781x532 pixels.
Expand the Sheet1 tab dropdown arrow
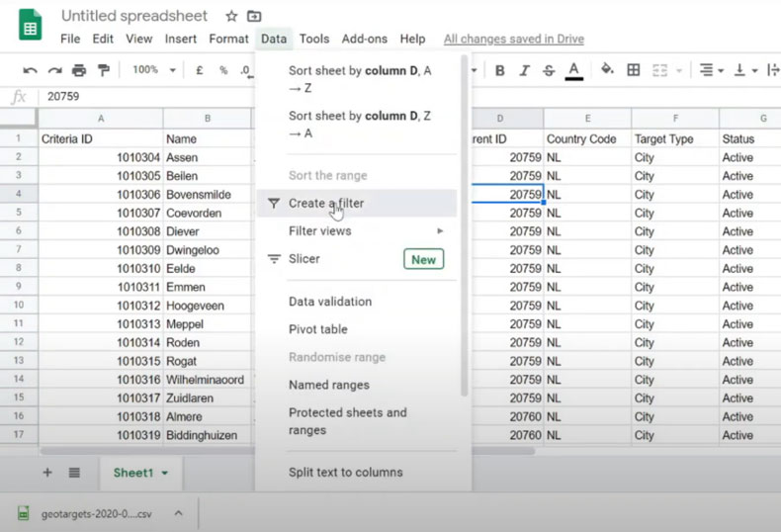[164, 473]
